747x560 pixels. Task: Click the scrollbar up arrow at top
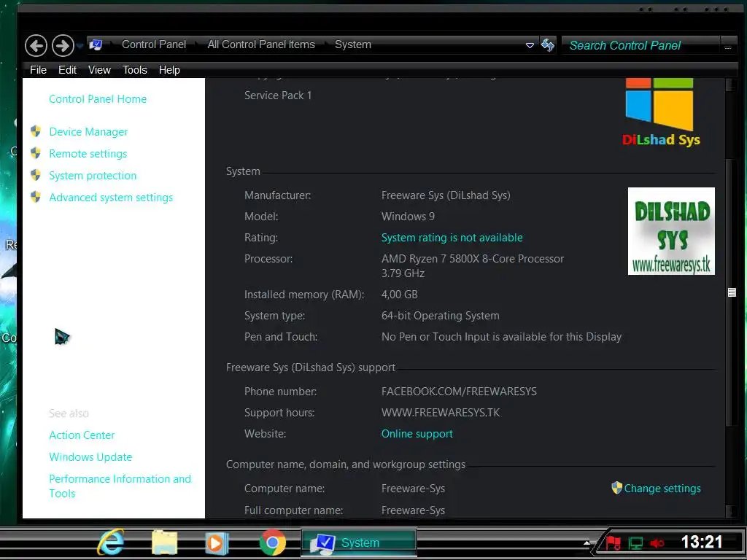pyautogui.click(x=732, y=85)
